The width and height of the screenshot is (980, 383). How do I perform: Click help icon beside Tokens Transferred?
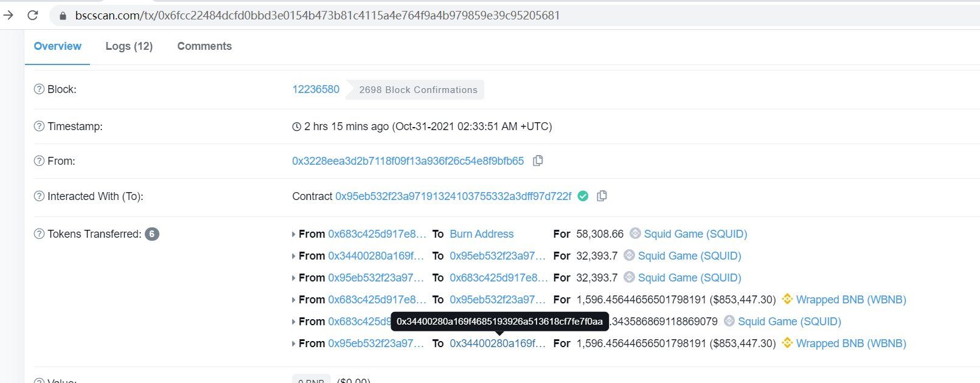pyautogui.click(x=39, y=233)
